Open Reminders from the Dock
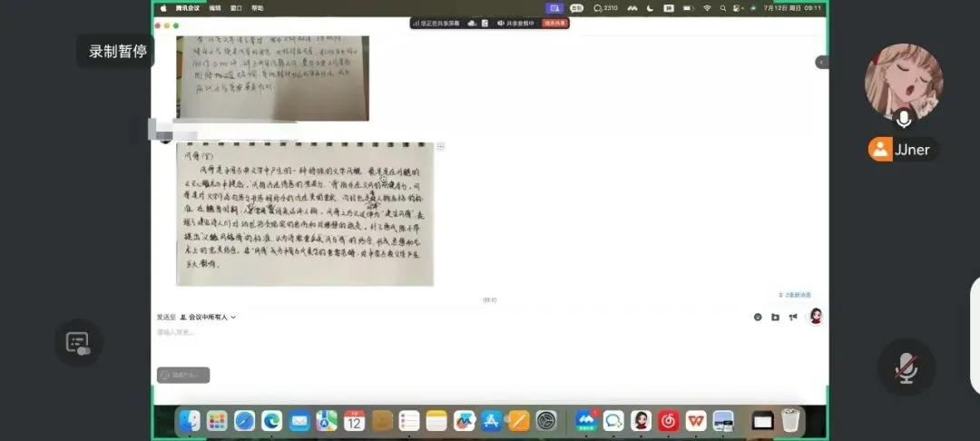980x441 pixels. click(408, 421)
